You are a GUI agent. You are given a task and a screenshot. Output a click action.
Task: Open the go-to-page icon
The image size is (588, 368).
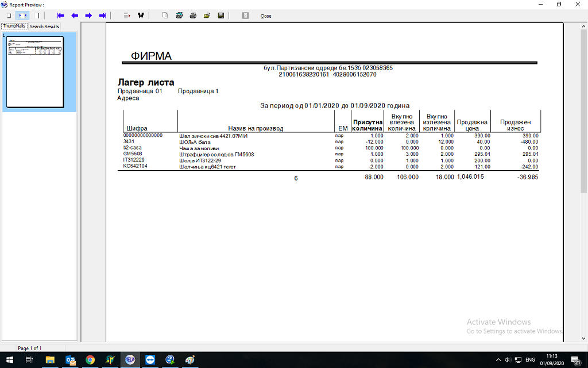pyautogui.click(x=127, y=16)
